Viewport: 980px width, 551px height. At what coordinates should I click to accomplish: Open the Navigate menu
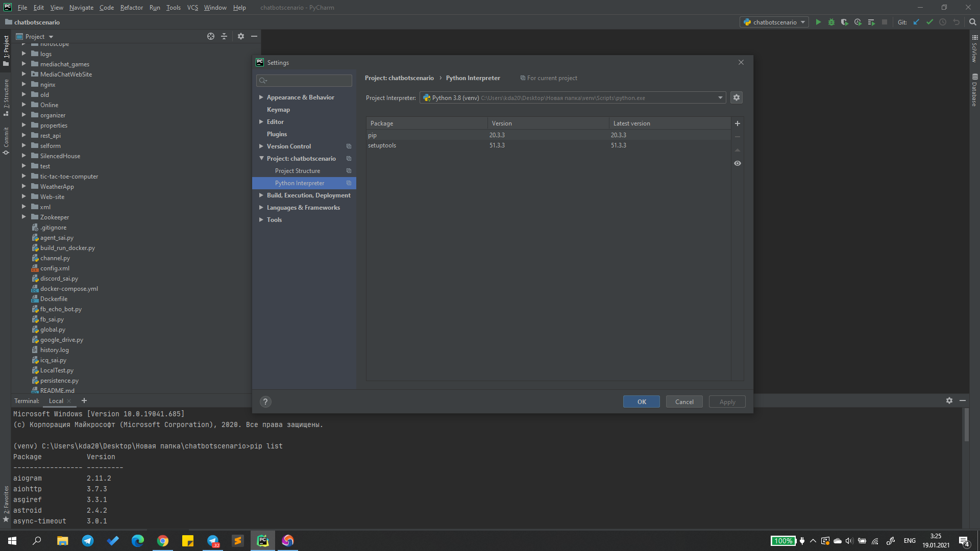click(x=82, y=7)
